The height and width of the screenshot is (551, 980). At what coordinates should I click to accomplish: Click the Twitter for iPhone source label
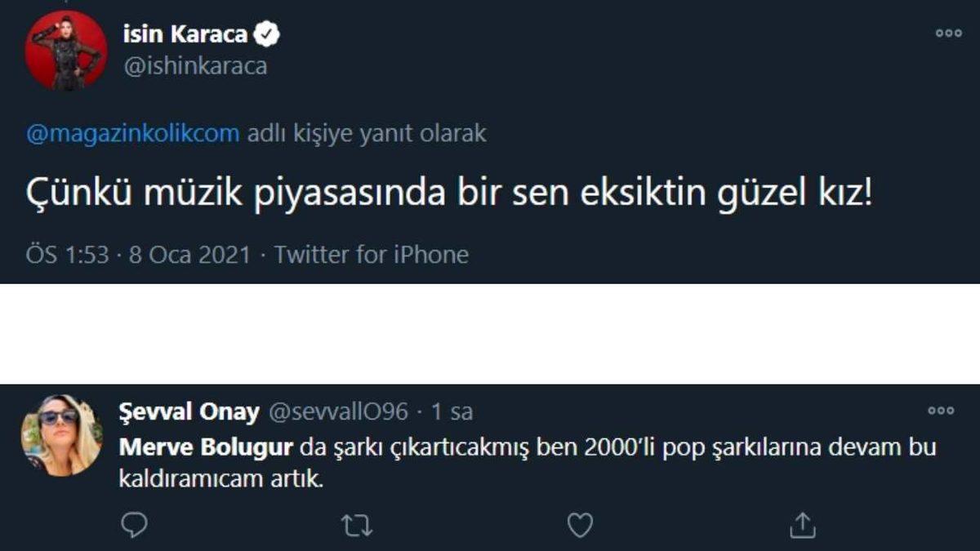374,254
